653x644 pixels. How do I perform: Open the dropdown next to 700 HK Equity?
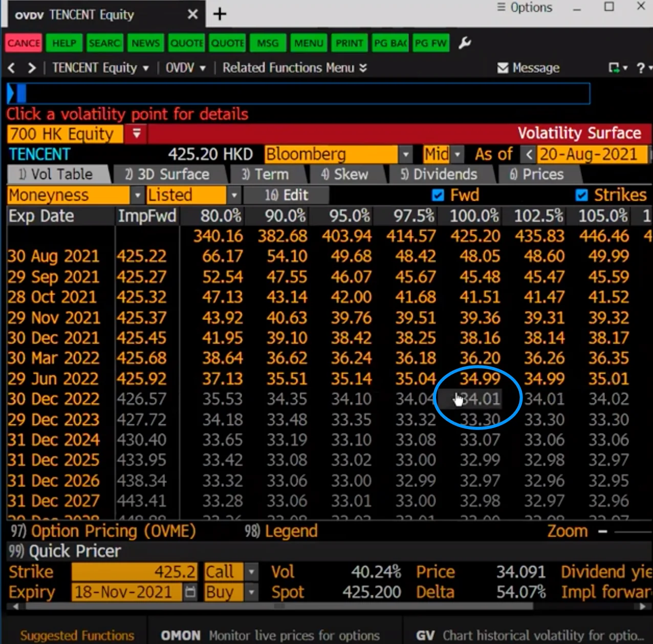pyautogui.click(x=137, y=134)
